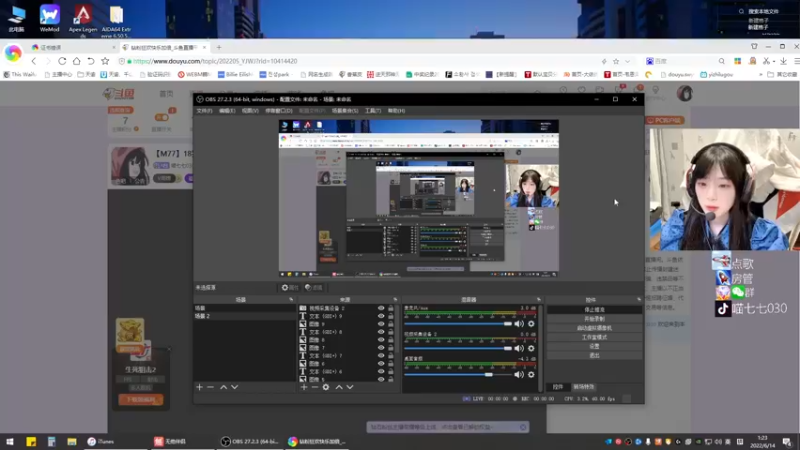Toggle visibility of 图像 7 source
The image size is (800, 450).
pos(381,347)
